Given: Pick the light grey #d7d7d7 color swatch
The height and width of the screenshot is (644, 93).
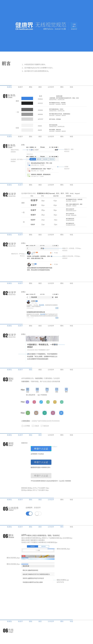Looking at the screenshot, I should click(x=27, y=119).
